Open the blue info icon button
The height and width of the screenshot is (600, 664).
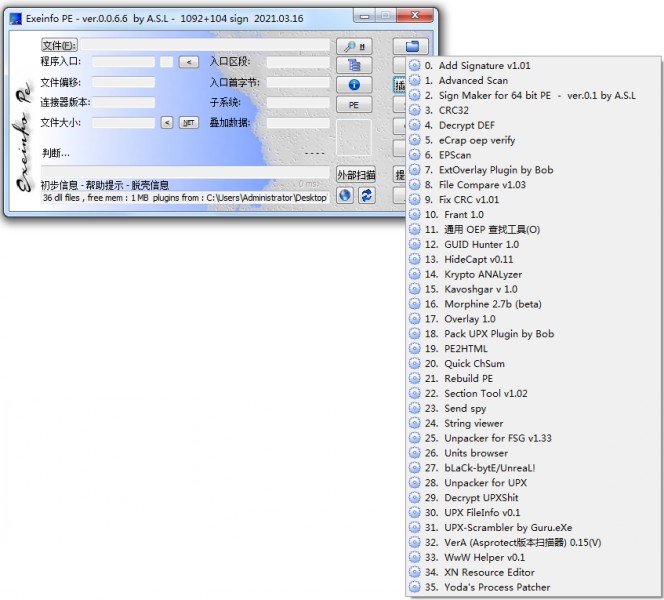click(x=353, y=86)
